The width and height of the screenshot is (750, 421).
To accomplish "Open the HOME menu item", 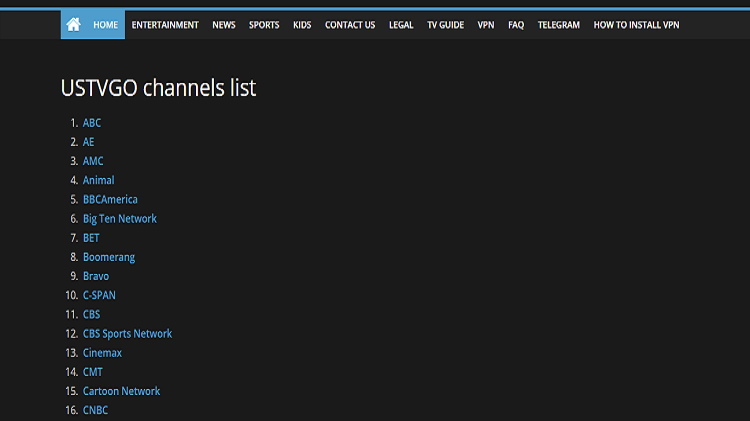I will click(x=105, y=25).
